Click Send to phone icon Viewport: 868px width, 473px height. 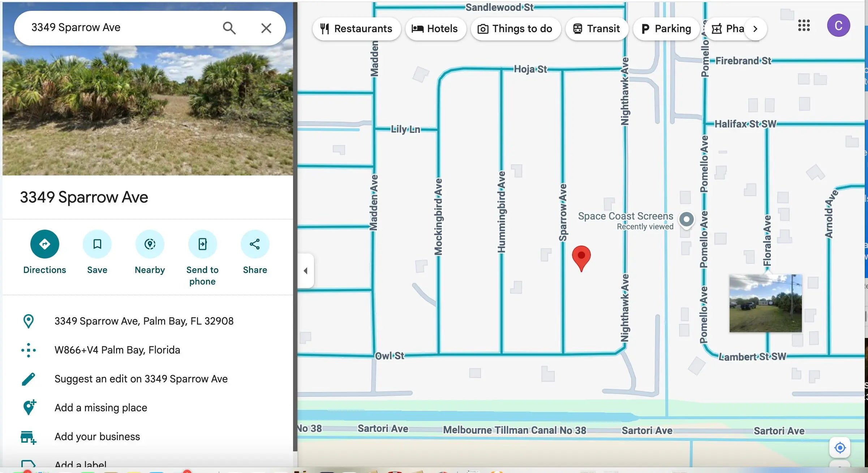click(202, 244)
